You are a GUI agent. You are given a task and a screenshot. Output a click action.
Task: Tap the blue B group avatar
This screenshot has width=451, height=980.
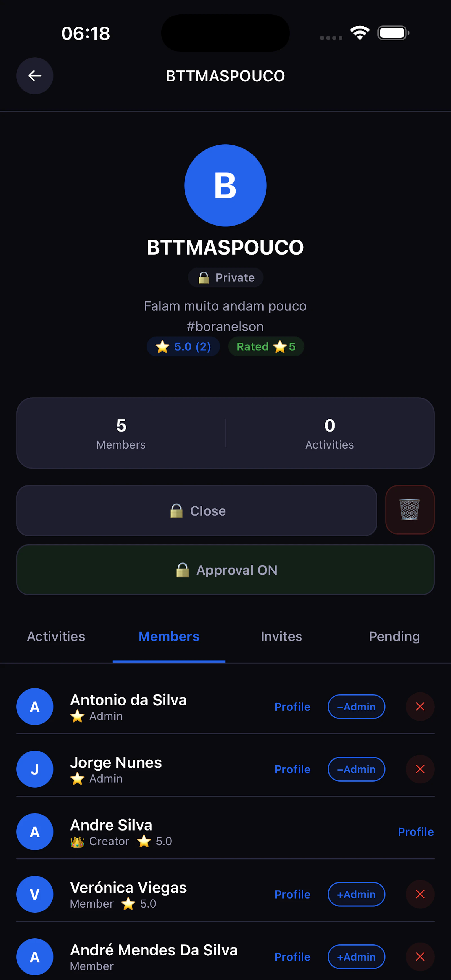click(225, 185)
